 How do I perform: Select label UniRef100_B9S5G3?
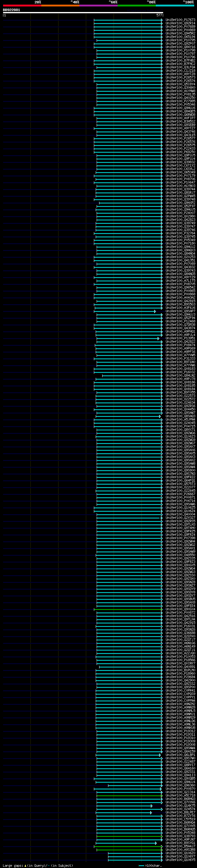(180, 304)
